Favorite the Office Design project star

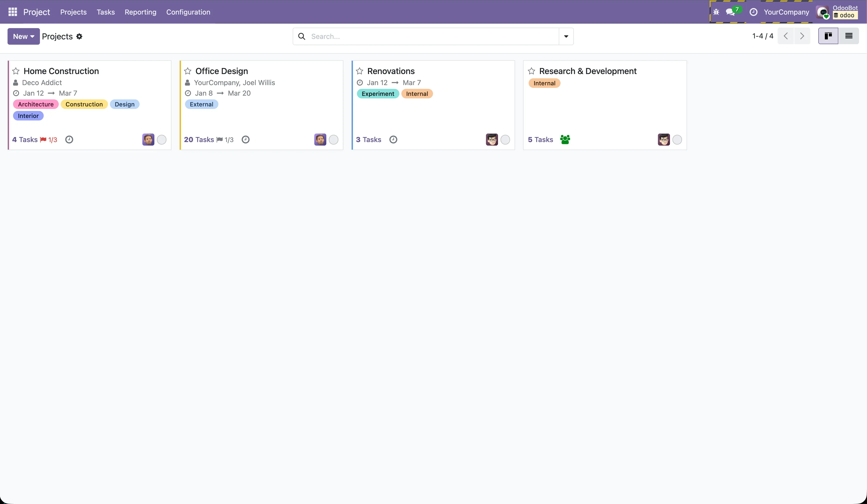[188, 71]
